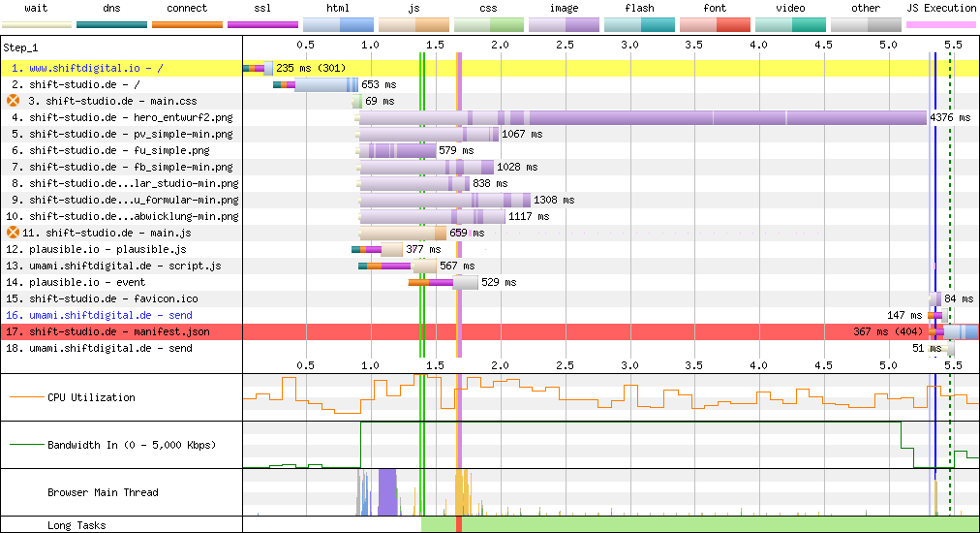This screenshot has height=533, width=980.
Task: Click the connect legend color swatch
Action: pos(188,25)
